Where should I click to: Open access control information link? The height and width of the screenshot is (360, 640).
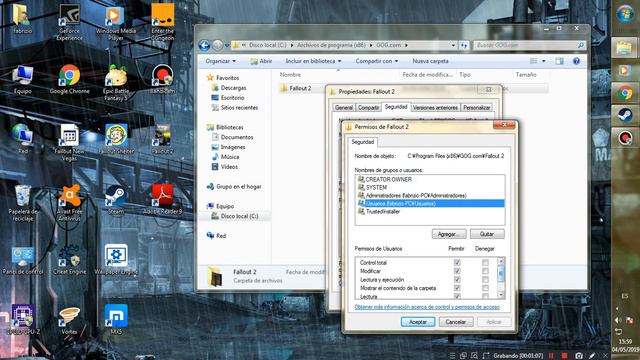427,307
